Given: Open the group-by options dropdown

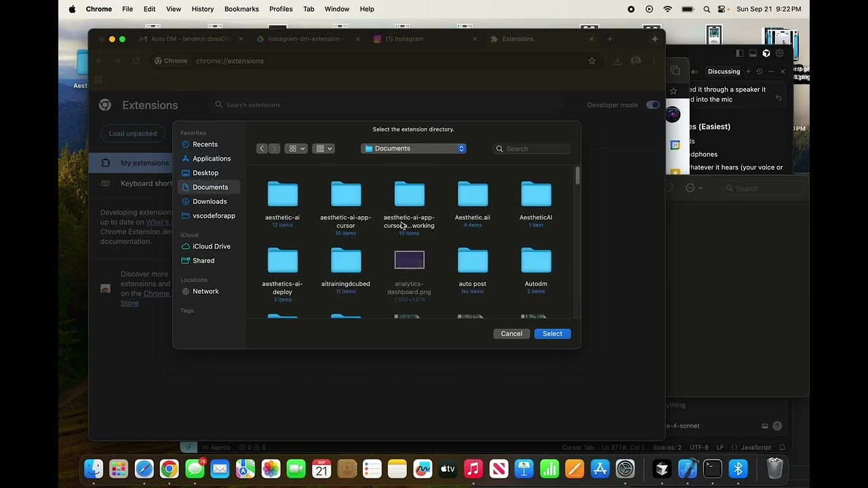Looking at the screenshot, I should pyautogui.click(x=323, y=148).
